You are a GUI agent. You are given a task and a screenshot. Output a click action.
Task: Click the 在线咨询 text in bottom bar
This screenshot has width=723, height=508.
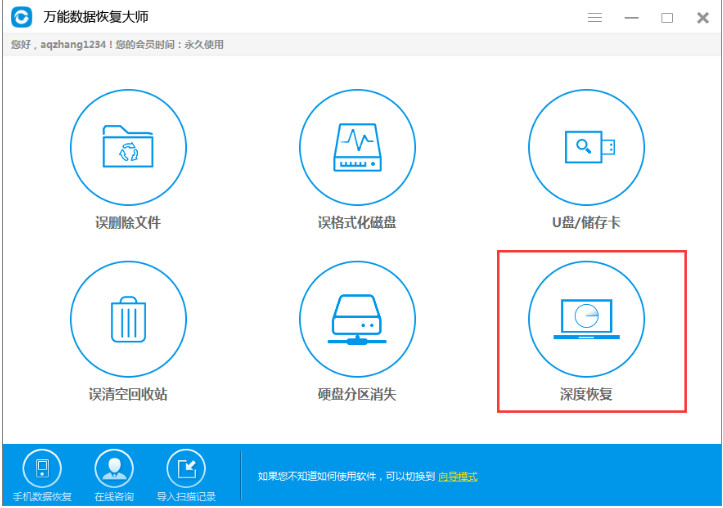[113, 497]
